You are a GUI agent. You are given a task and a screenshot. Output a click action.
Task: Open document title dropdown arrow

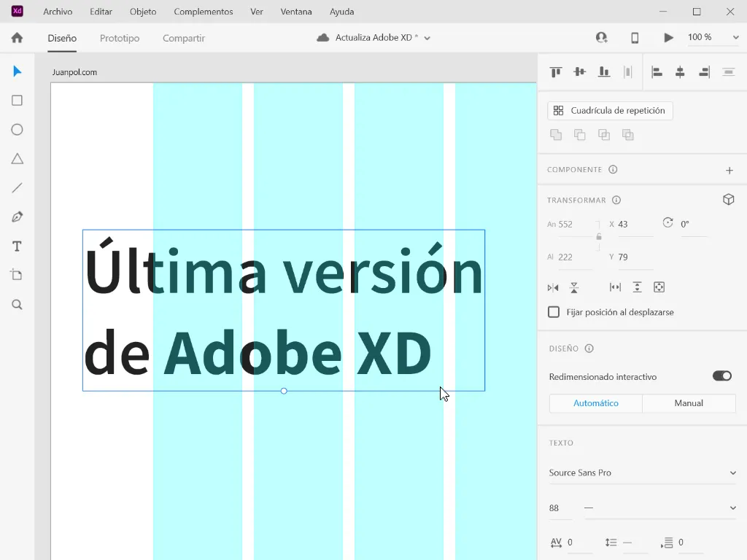point(427,38)
